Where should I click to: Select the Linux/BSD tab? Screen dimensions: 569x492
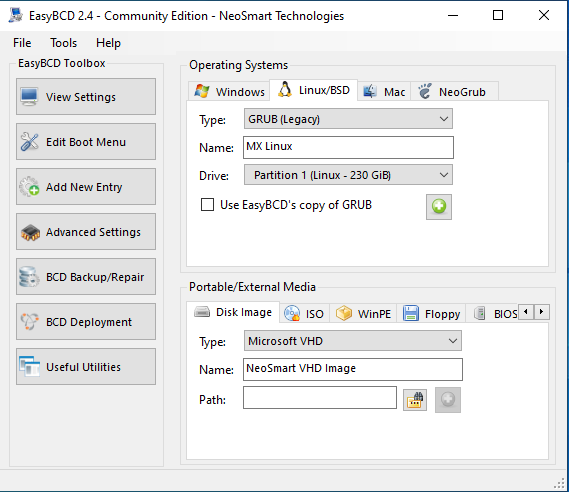point(314,90)
